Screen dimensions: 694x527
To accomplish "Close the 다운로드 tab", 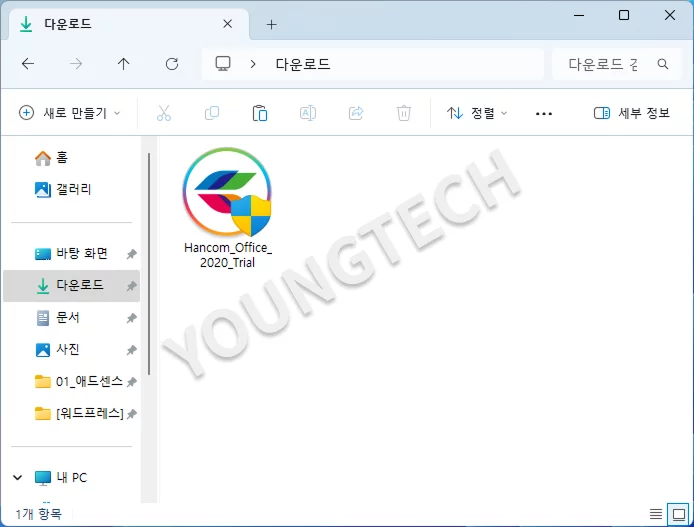I will coord(227,24).
